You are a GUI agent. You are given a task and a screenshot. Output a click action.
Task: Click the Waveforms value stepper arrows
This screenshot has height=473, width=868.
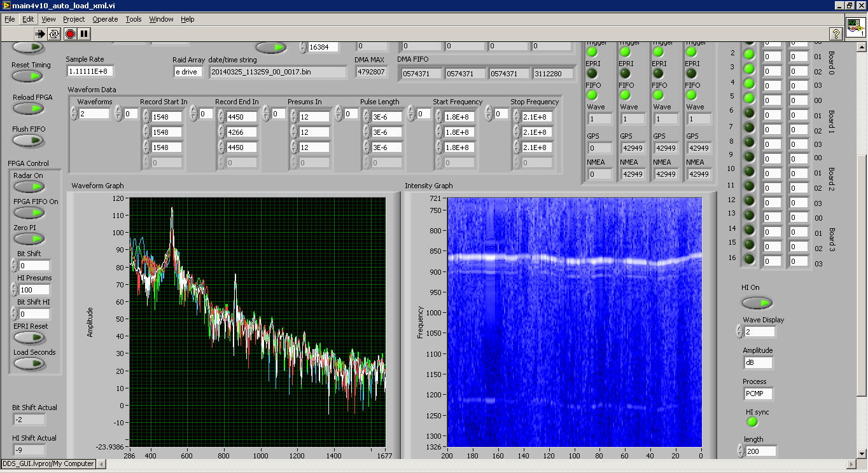74,114
